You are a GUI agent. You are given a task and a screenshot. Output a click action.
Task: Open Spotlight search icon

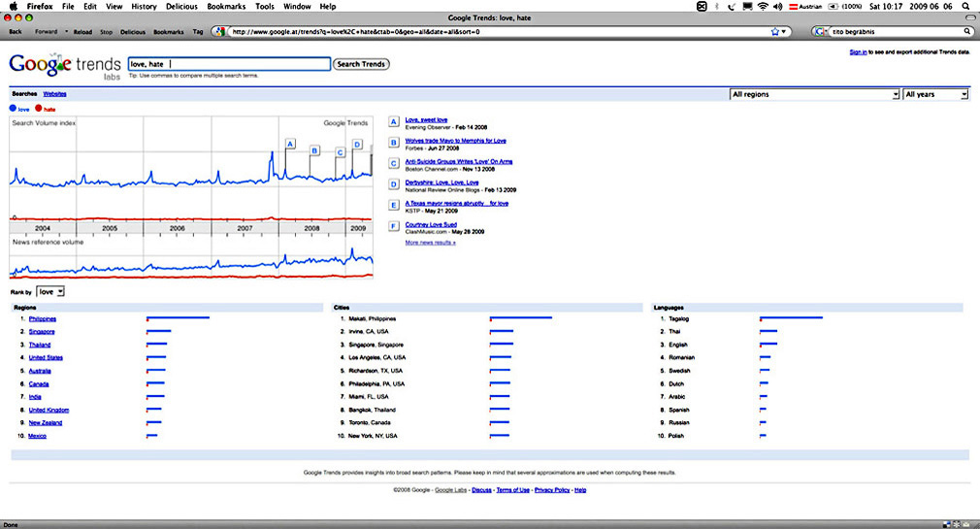coord(965,6)
